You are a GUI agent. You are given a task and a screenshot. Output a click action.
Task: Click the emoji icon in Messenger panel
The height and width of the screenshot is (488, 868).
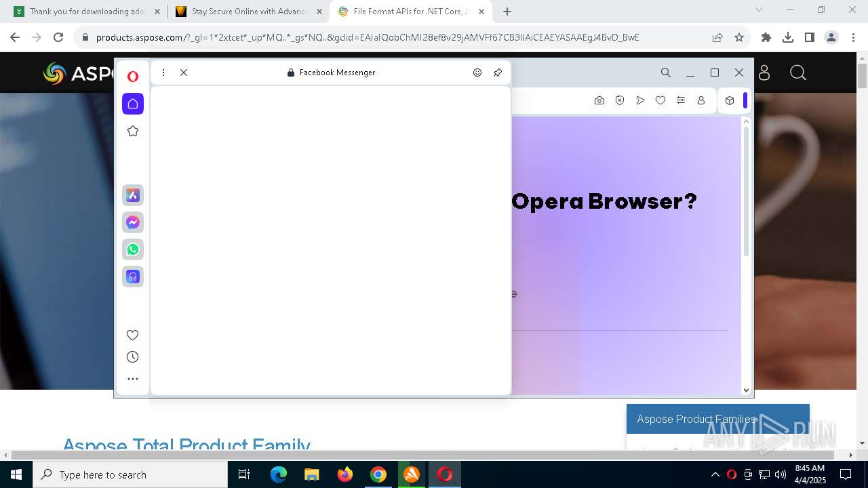click(x=477, y=73)
